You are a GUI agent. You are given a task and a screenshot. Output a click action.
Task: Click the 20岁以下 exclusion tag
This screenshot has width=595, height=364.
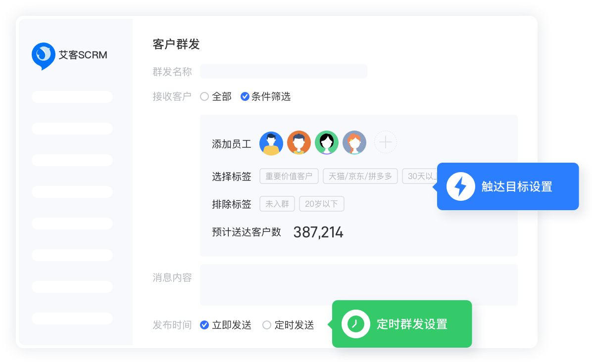click(x=321, y=204)
